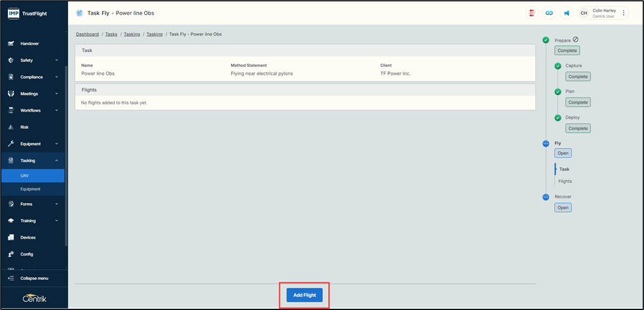Click the CH user avatar
The height and width of the screenshot is (310, 644).
584,13
